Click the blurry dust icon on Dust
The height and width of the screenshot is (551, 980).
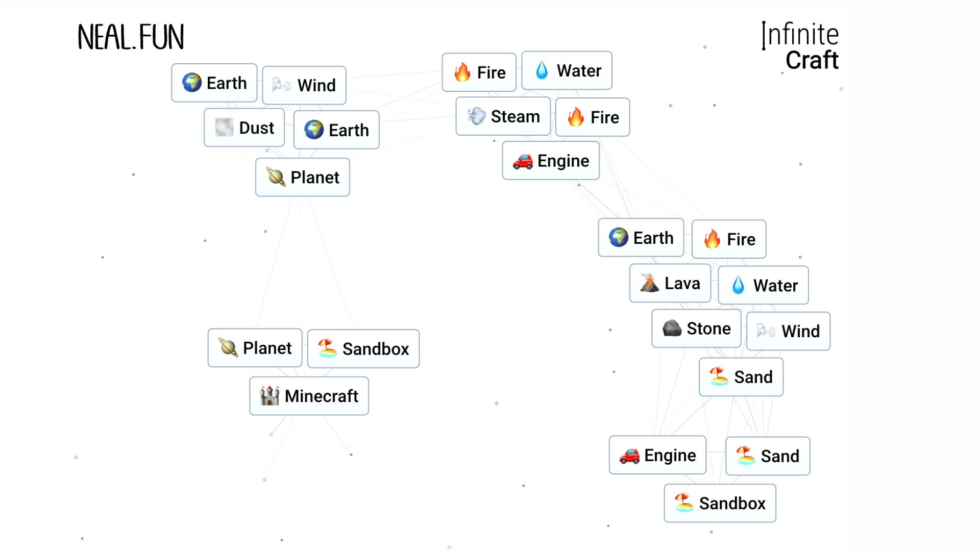pyautogui.click(x=224, y=128)
